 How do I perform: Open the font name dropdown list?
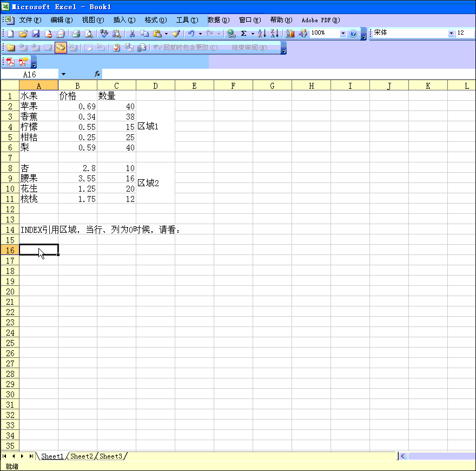point(451,34)
